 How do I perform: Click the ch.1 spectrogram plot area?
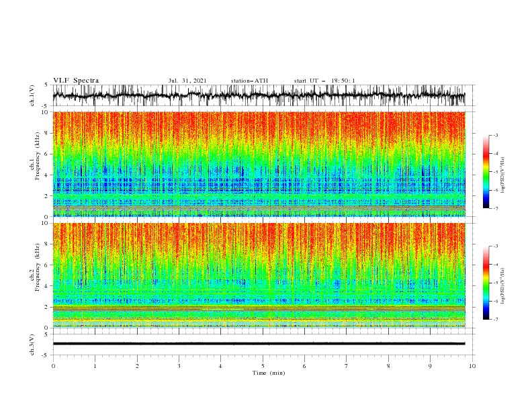(x=259, y=164)
